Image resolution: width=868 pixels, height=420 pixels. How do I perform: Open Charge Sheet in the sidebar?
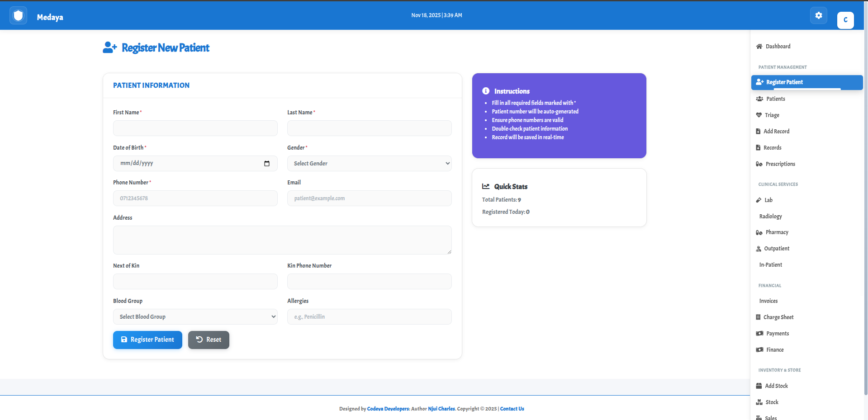coord(778,317)
